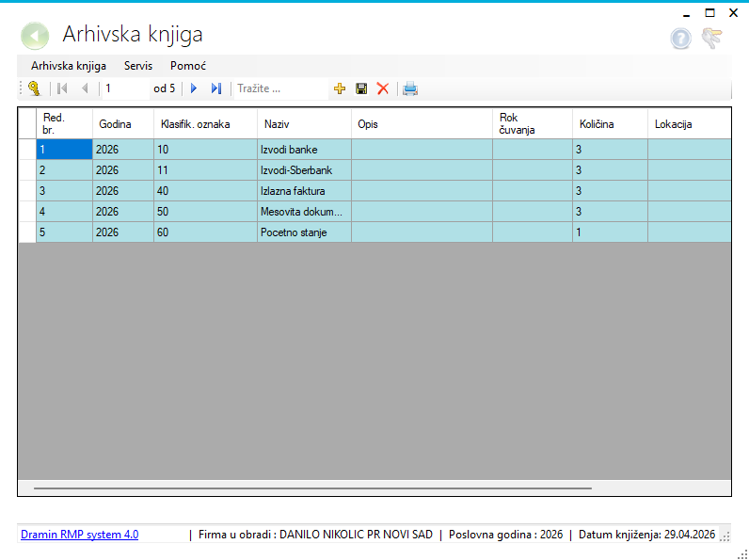Sort by Opis column header
749x560 pixels.
pos(422,123)
